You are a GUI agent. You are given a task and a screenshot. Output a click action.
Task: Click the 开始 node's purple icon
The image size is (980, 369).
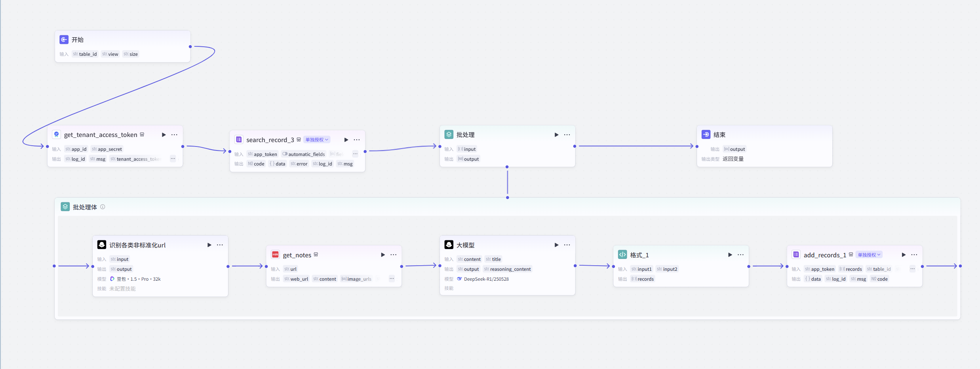tap(64, 40)
